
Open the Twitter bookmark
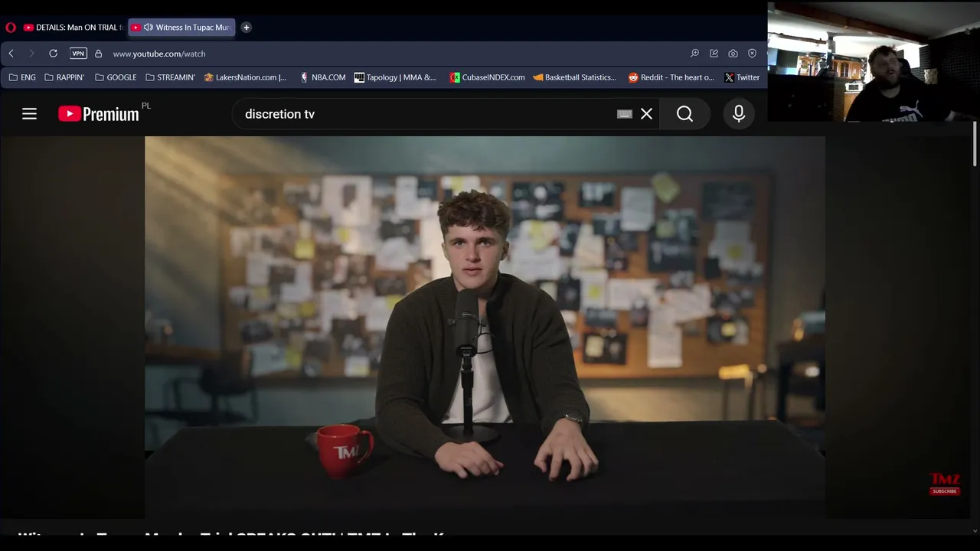(x=742, y=77)
